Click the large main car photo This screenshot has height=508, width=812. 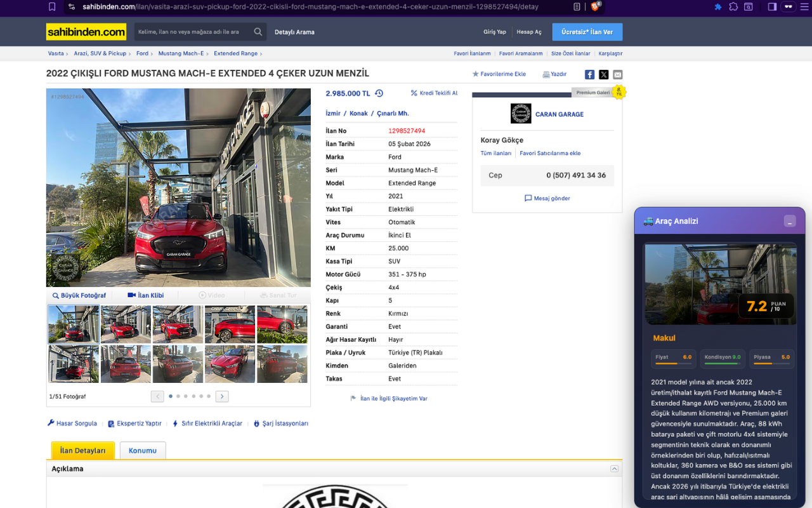pos(178,187)
